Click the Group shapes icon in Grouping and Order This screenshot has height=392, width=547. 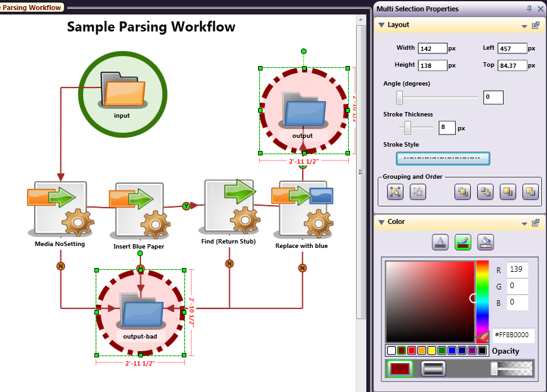pyautogui.click(x=395, y=192)
